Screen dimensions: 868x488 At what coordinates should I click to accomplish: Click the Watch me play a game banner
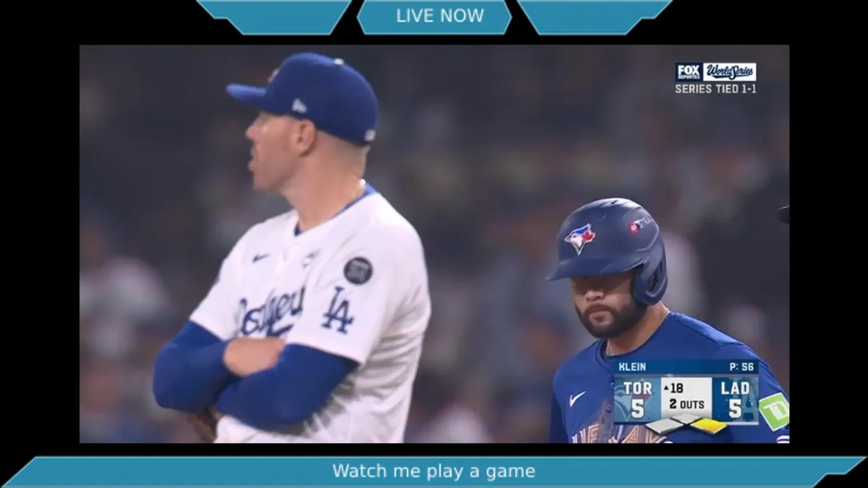[434, 471]
